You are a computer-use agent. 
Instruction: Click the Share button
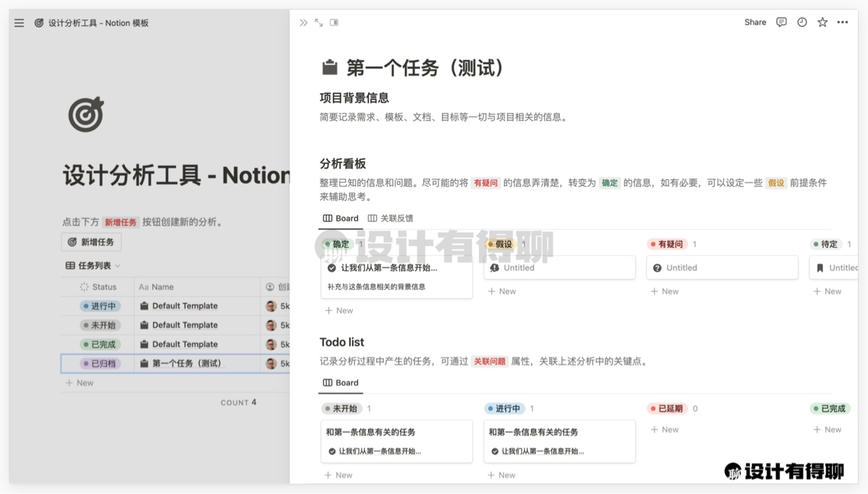point(755,22)
